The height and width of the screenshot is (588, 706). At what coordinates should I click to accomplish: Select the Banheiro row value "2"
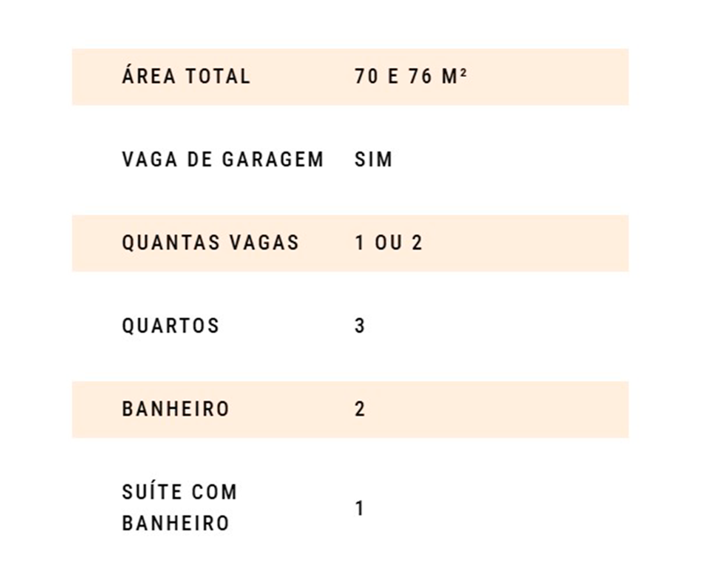360,409
